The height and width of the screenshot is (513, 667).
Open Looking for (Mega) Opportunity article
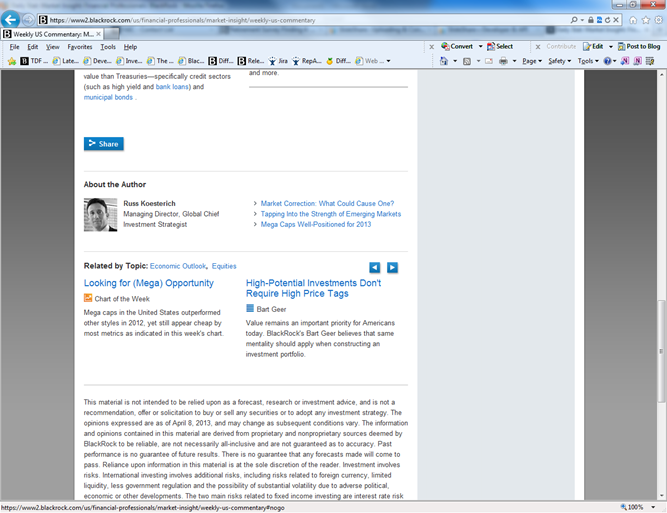(x=148, y=283)
